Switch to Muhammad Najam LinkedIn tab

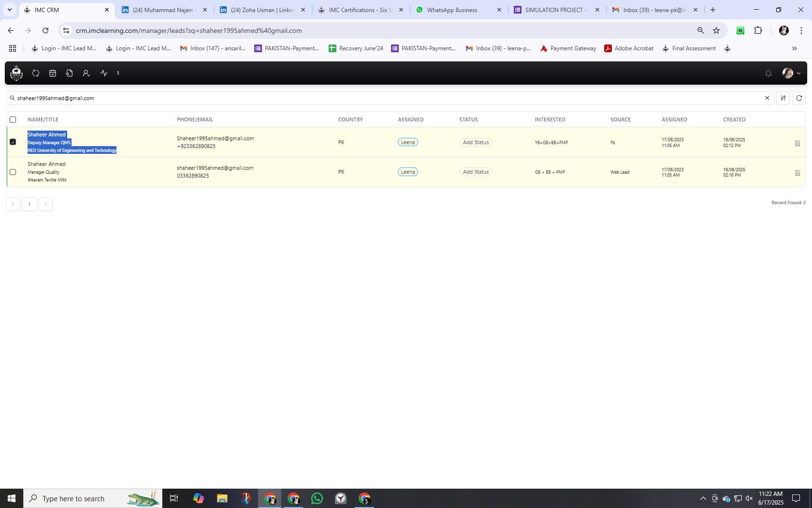pyautogui.click(x=164, y=10)
